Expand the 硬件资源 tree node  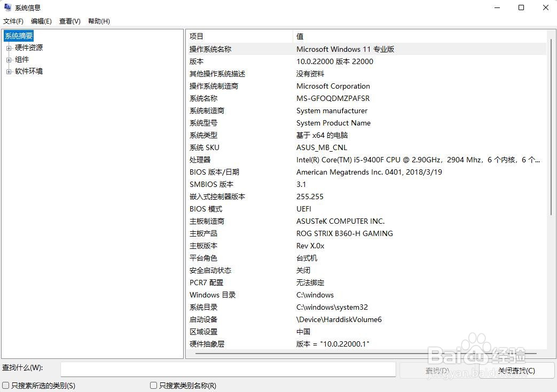pyautogui.click(x=9, y=48)
